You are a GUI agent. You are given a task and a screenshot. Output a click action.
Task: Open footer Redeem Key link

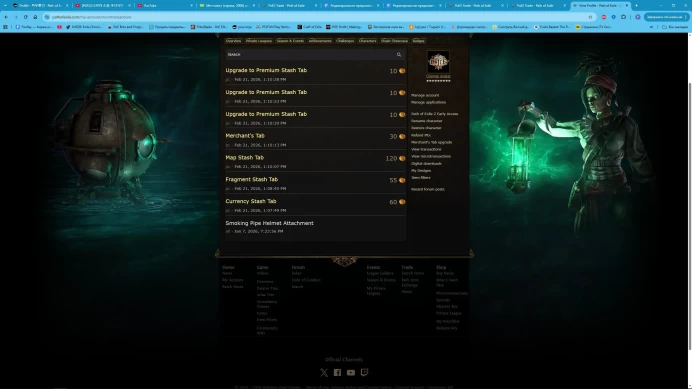point(447,328)
